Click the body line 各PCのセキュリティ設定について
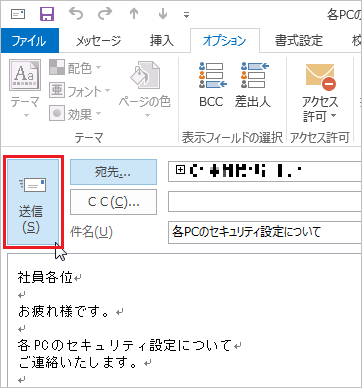The width and height of the screenshot is (362, 388). click(125, 345)
